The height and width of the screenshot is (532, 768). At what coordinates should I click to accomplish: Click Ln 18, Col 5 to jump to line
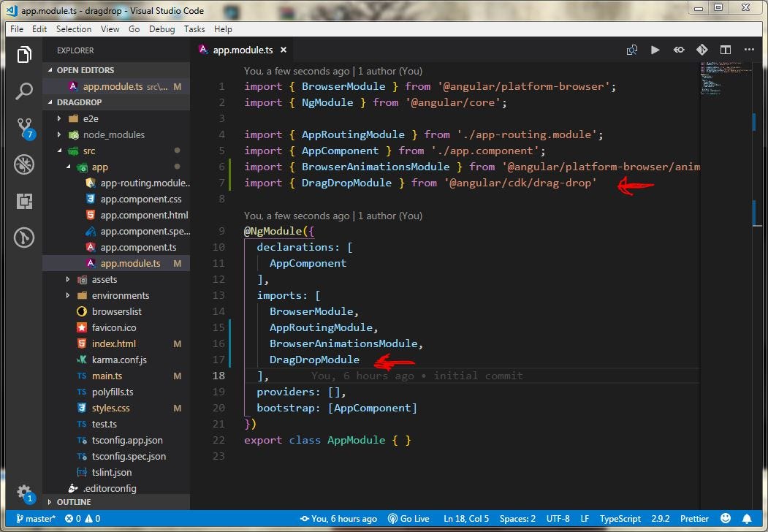point(466,518)
